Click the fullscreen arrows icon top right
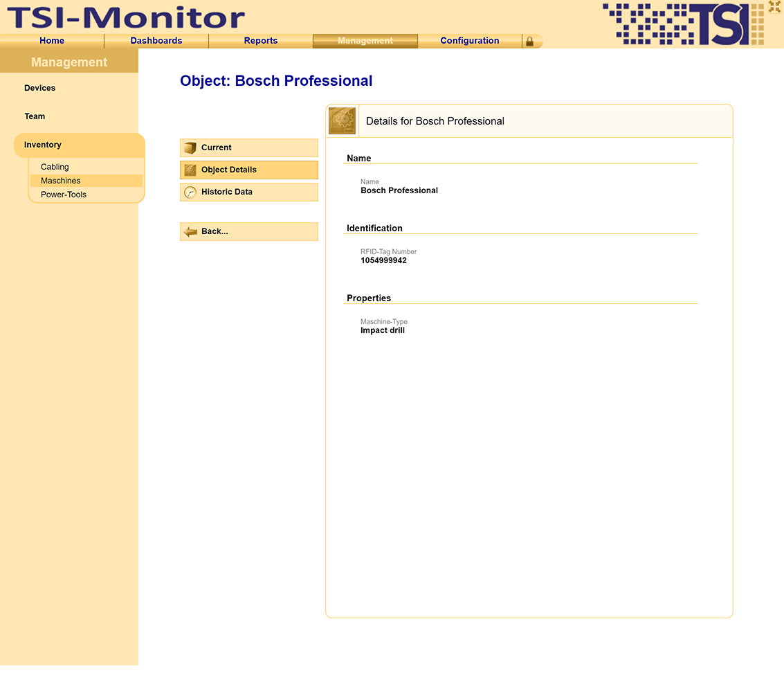This screenshot has width=784, height=673. pos(774,7)
